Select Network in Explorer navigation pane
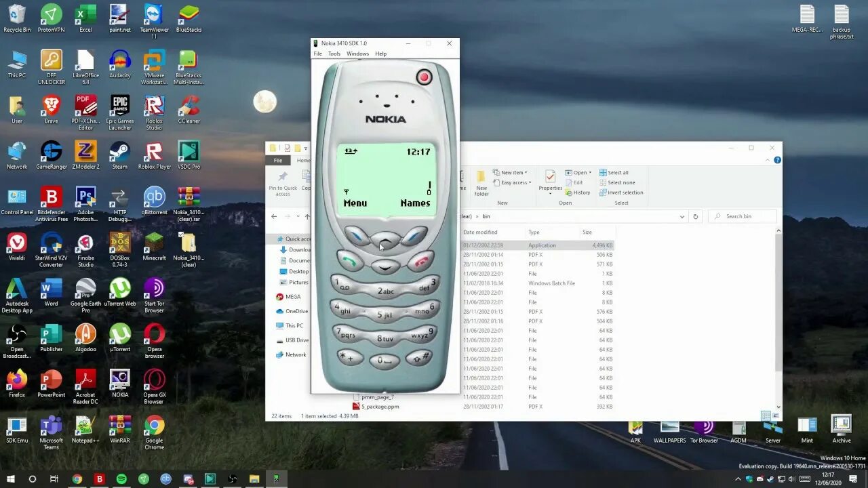The image size is (868, 488). point(291,354)
